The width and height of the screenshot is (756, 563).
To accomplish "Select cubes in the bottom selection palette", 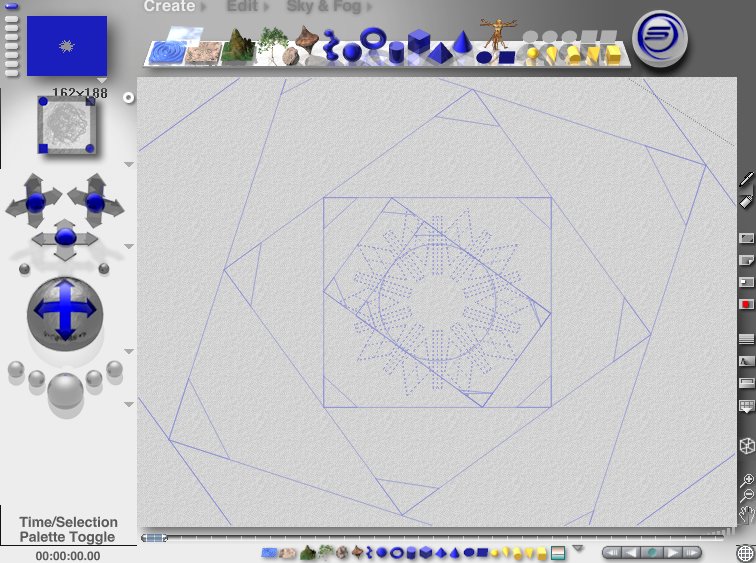I will (425, 552).
